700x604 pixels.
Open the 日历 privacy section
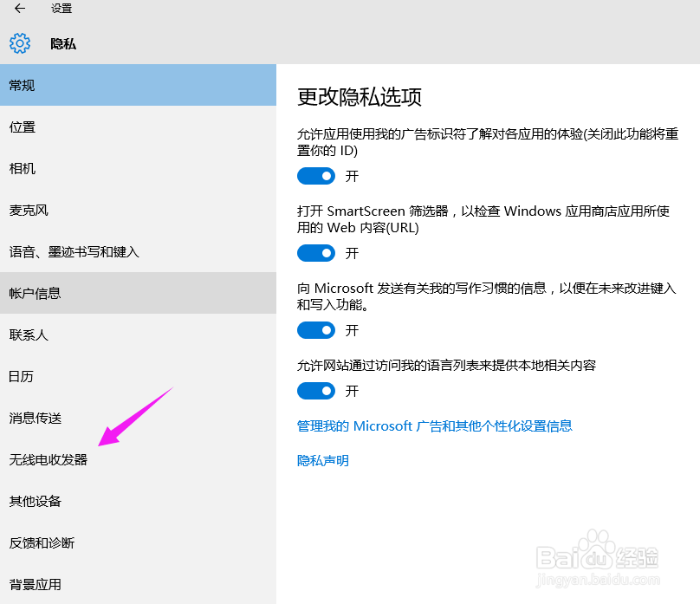(138, 376)
